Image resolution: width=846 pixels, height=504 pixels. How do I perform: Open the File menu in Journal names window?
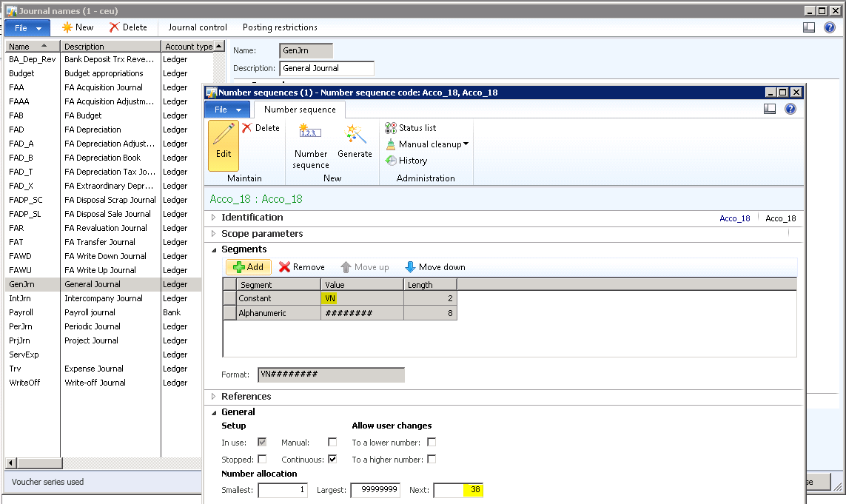pos(27,27)
